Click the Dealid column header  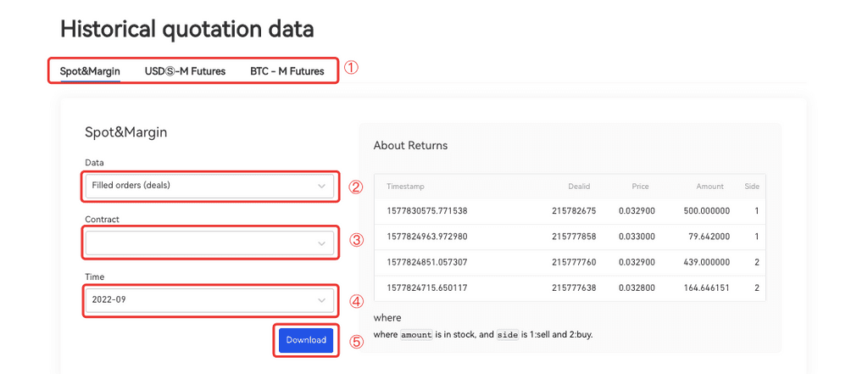(580, 187)
